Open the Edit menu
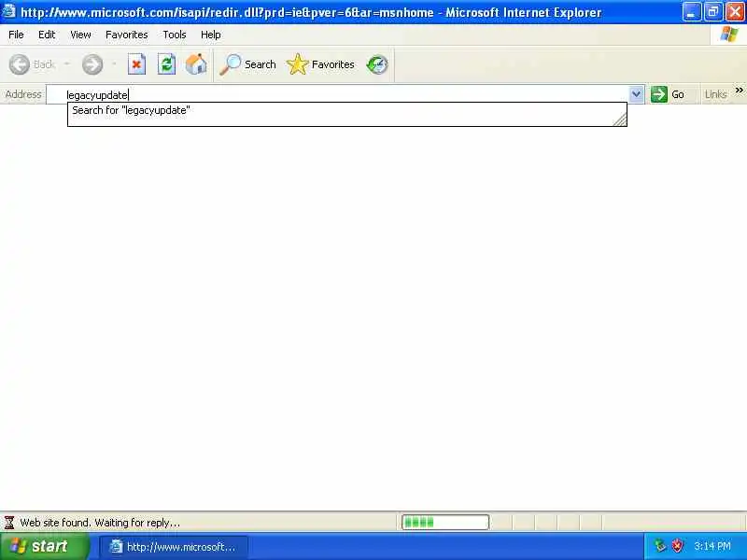 click(47, 35)
